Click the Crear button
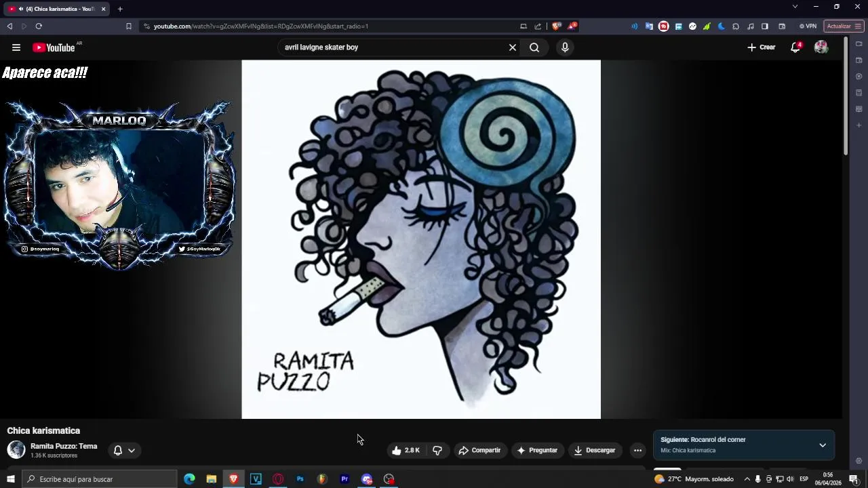The width and height of the screenshot is (868, 488). click(762, 47)
